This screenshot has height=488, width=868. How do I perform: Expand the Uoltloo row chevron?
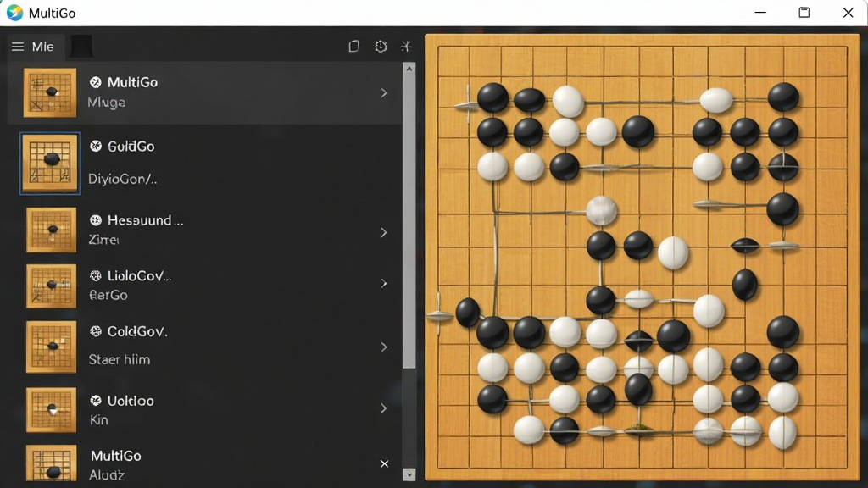(384, 408)
